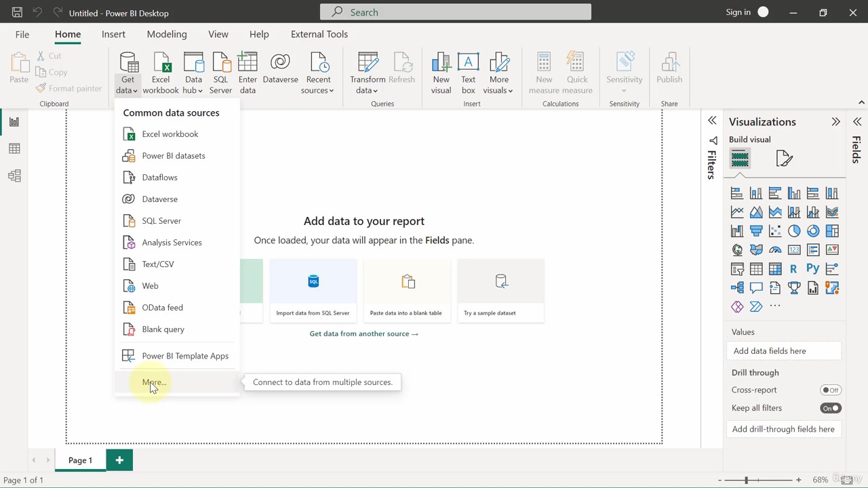Open the File menu
Viewport: 868px width, 488px height.
[x=22, y=34]
